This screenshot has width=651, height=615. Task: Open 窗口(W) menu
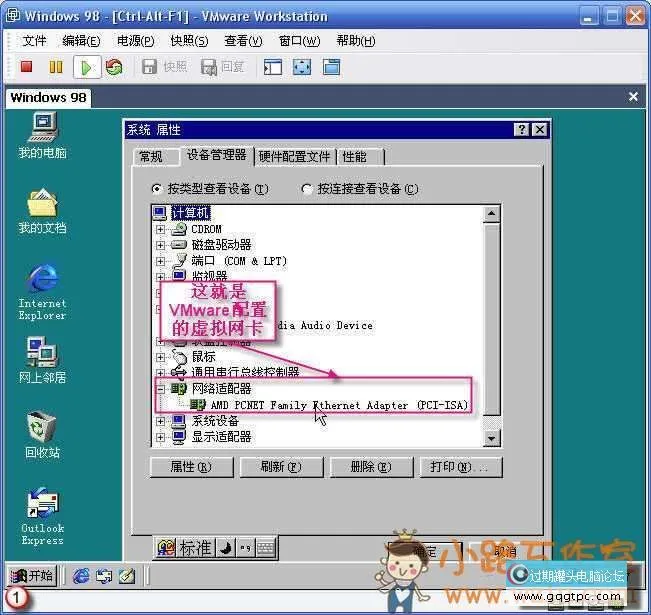[x=299, y=41]
